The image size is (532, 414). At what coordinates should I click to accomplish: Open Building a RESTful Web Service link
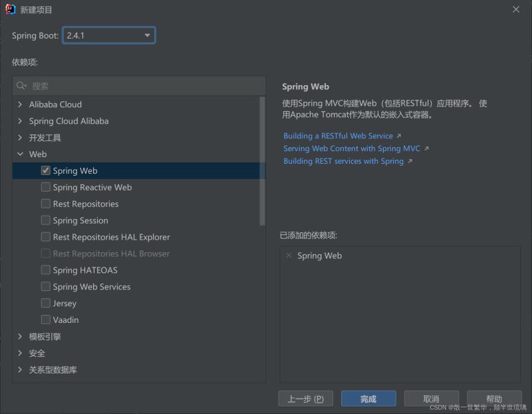click(x=338, y=136)
